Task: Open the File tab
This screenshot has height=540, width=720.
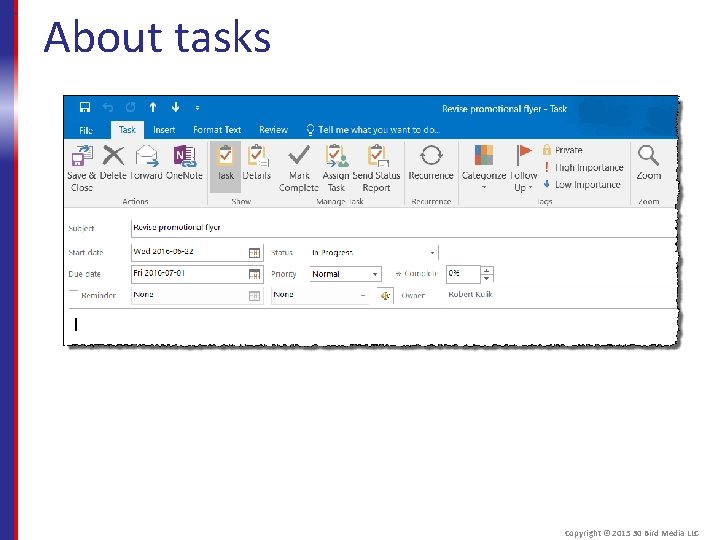Action: tap(86, 130)
